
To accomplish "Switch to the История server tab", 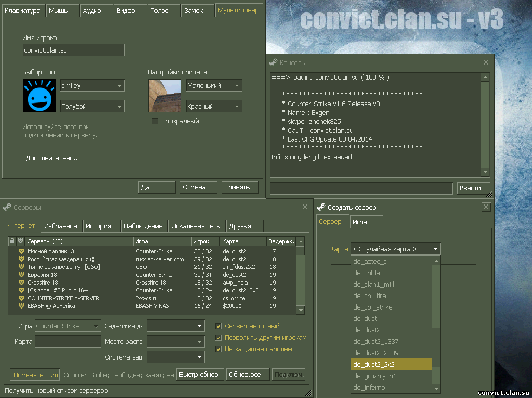I will pyautogui.click(x=101, y=226).
